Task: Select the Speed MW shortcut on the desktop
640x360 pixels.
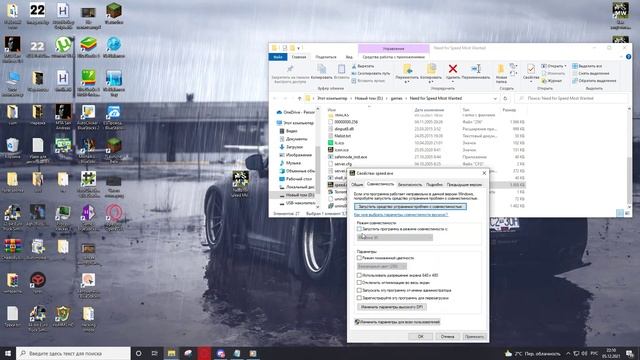Action: pos(240,184)
